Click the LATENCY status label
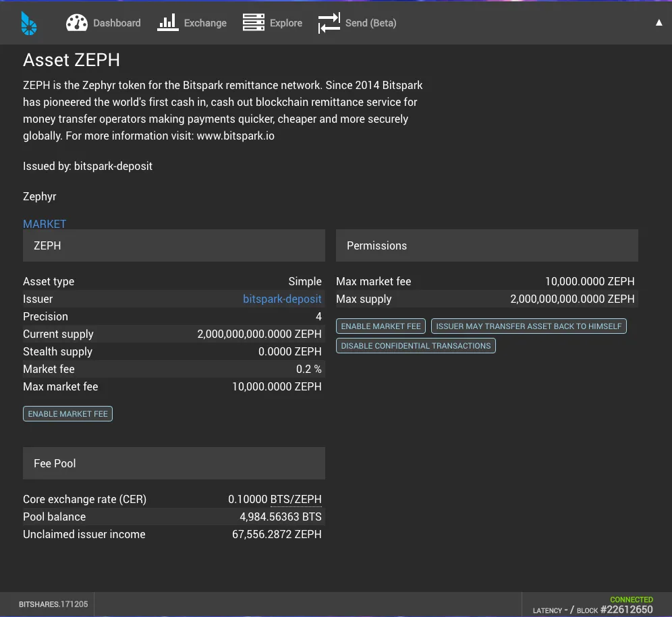The height and width of the screenshot is (617, 672). (547, 610)
